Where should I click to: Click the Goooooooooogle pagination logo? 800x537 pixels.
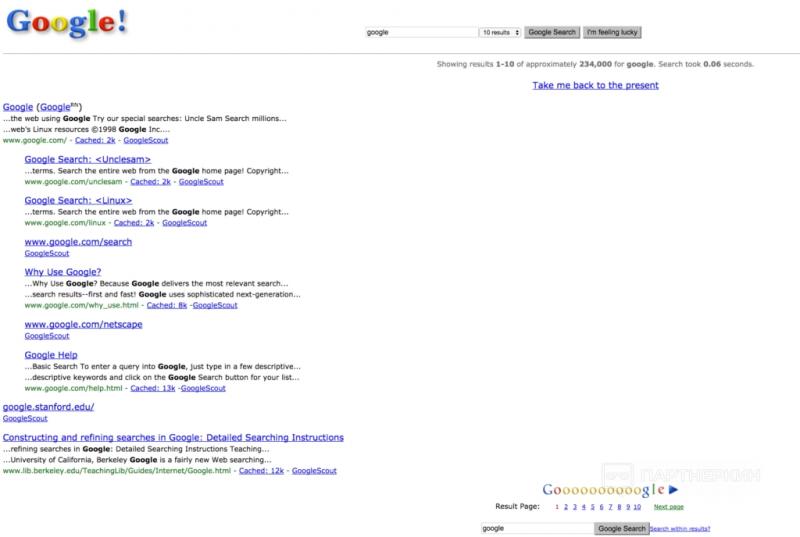point(604,490)
